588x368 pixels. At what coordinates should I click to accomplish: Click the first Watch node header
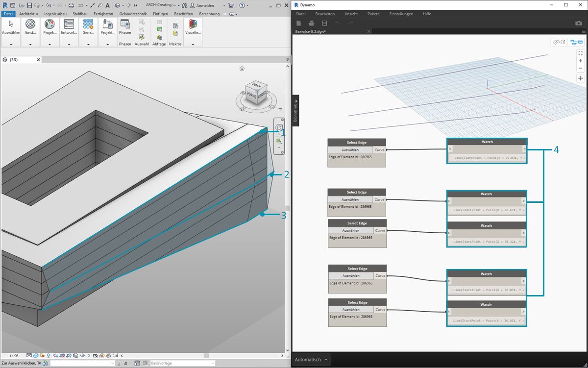pos(487,142)
